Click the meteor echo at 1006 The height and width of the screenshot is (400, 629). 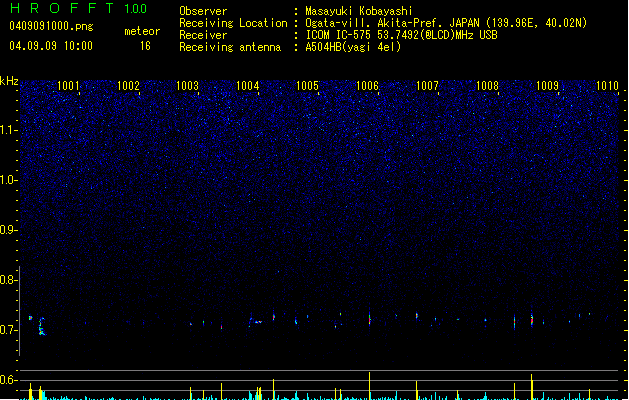[369, 319]
